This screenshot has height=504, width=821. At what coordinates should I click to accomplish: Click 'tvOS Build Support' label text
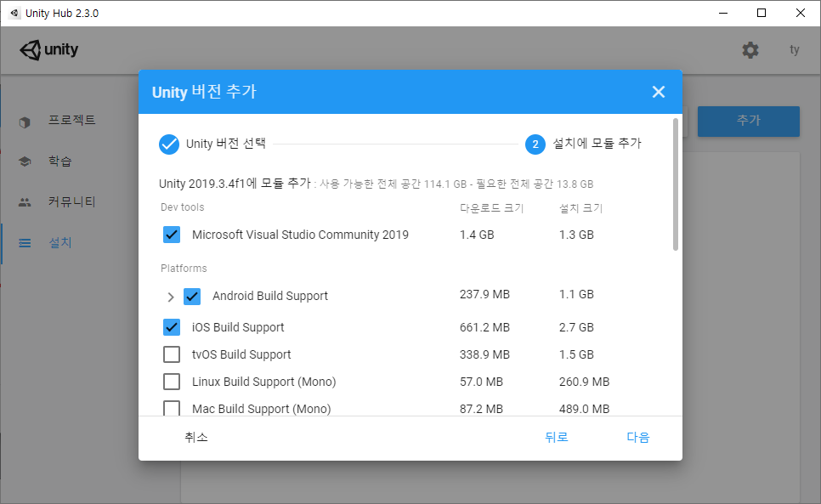[x=241, y=354]
